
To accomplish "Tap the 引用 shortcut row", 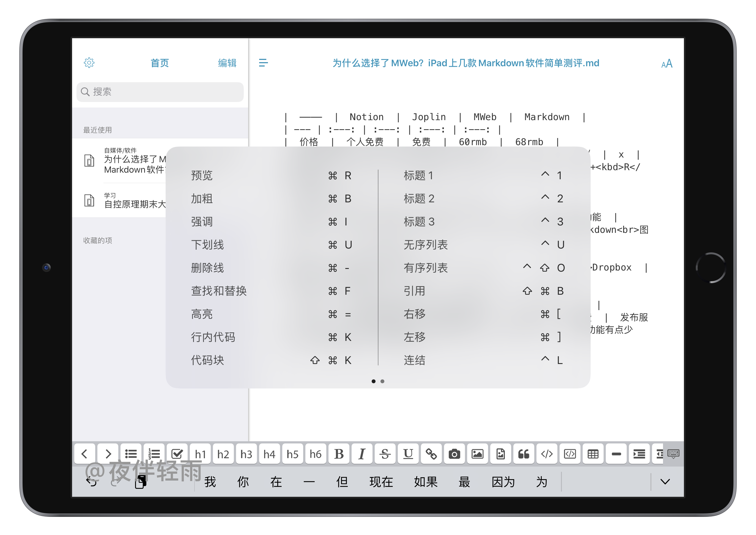I will pyautogui.click(x=484, y=291).
